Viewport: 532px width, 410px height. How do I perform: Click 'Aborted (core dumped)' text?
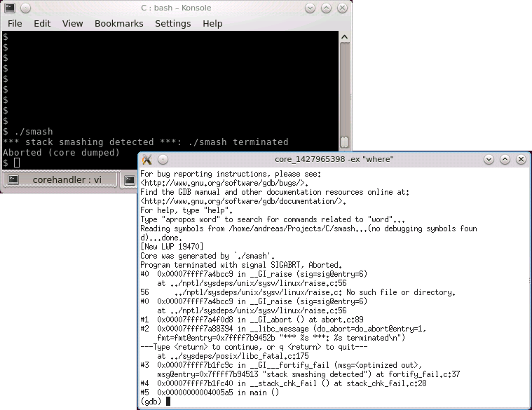tap(61, 153)
